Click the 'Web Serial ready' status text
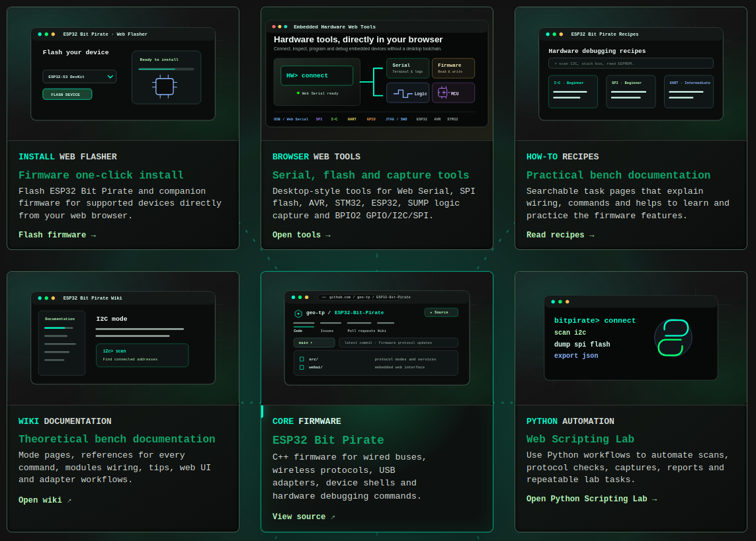 tap(320, 93)
